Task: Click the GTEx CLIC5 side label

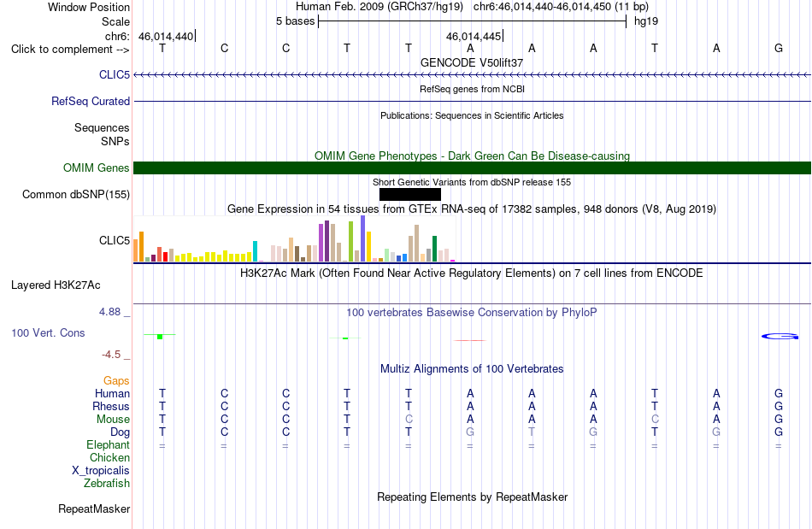Action: point(115,240)
